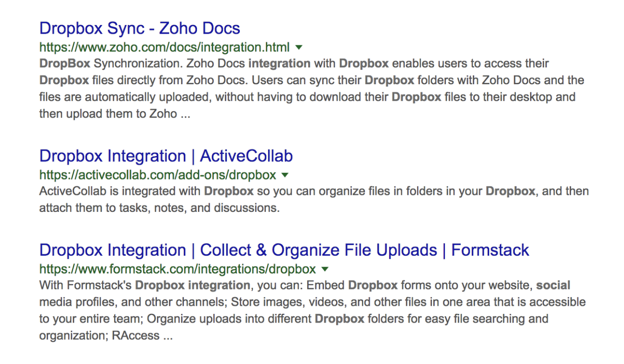Click the https://www.formstack.com/integrations/dropbox URL
This screenshot has width=624, height=364.
point(178,269)
